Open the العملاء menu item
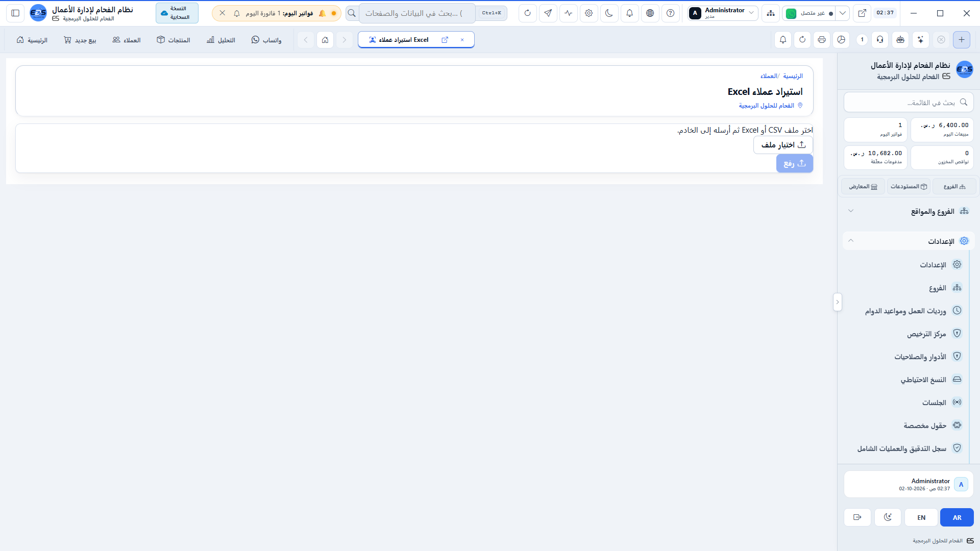 (x=127, y=40)
